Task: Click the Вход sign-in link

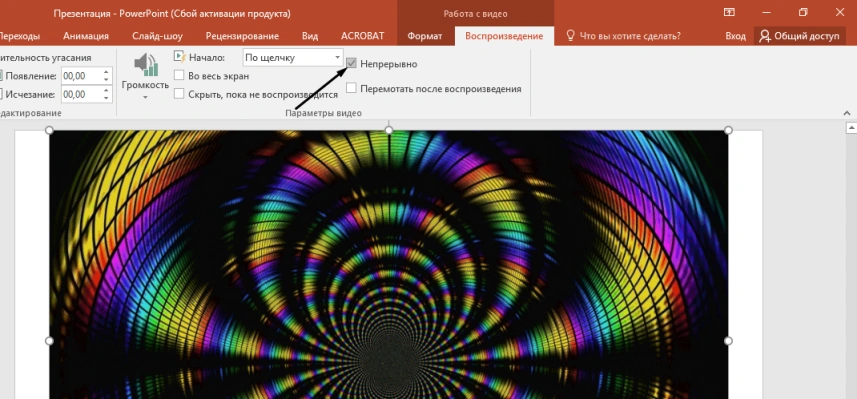Action: (x=735, y=36)
